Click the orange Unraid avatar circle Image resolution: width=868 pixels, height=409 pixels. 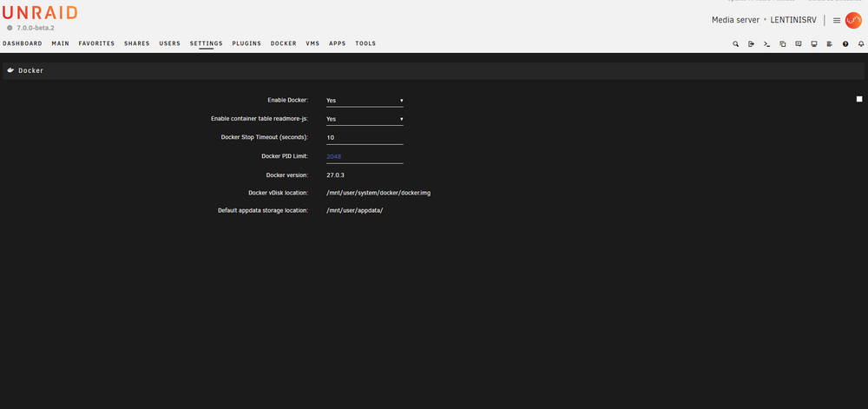(x=853, y=21)
